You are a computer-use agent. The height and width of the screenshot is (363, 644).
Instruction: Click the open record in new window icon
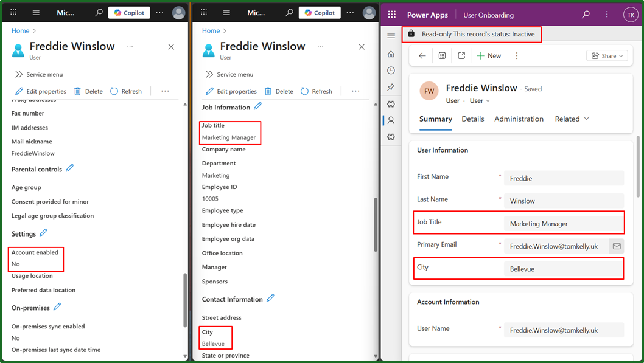coord(461,56)
